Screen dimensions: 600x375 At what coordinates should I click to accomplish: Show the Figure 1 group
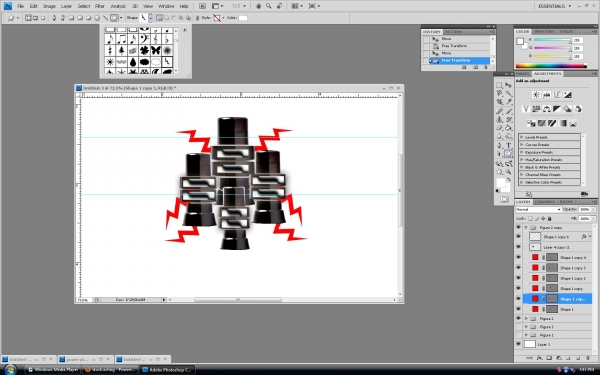point(518,335)
